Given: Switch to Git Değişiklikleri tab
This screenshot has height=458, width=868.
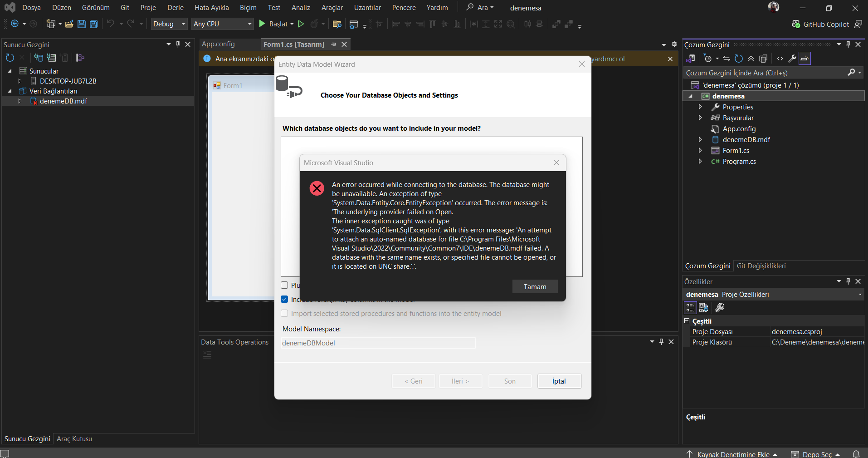Looking at the screenshot, I should click(761, 266).
